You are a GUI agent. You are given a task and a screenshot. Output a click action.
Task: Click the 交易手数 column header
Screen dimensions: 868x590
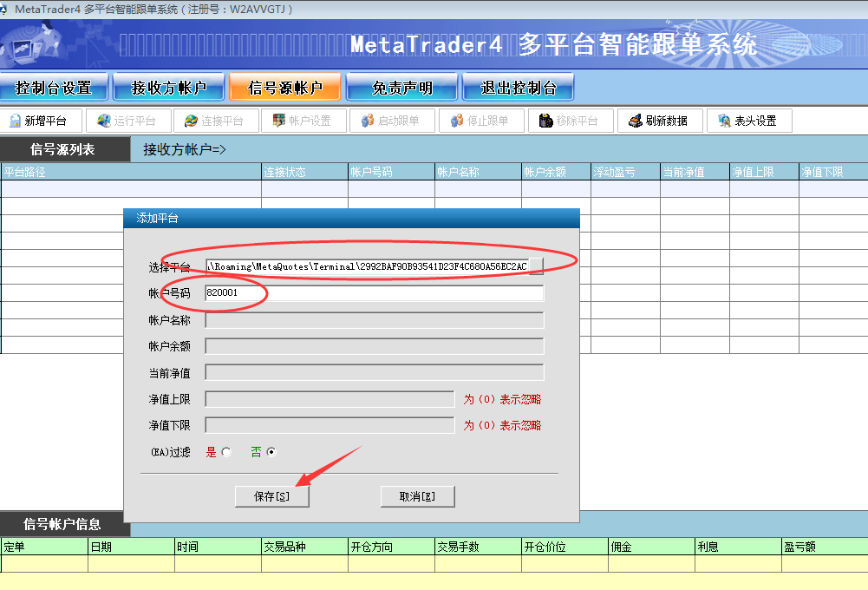[479, 547]
